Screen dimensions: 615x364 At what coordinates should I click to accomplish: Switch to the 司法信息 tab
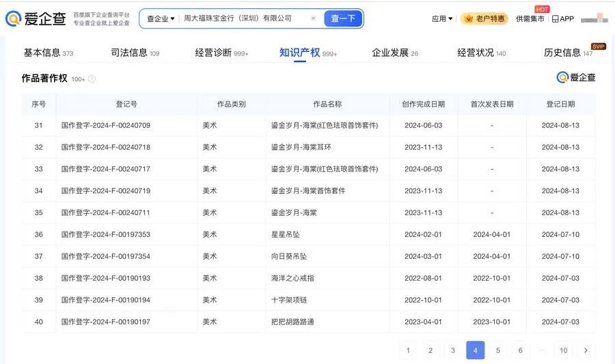tap(135, 53)
